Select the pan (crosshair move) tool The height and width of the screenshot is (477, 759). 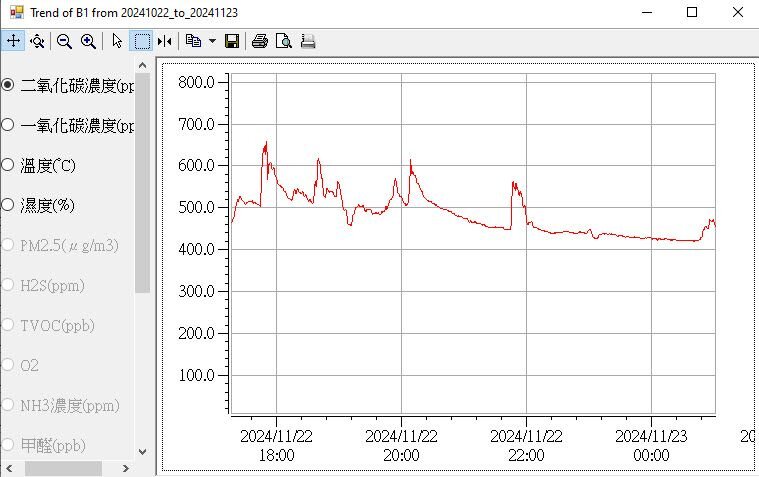(x=13, y=41)
